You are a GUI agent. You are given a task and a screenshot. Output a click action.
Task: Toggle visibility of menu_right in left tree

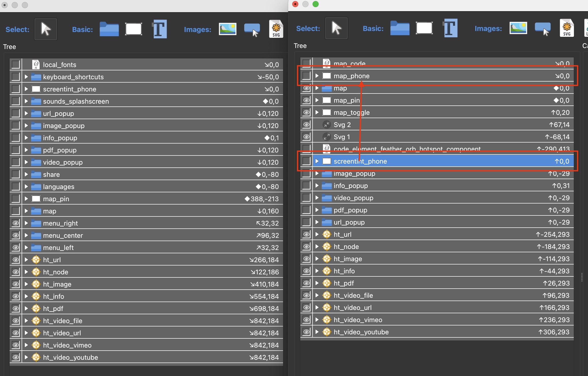pyautogui.click(x=16, y=223)
